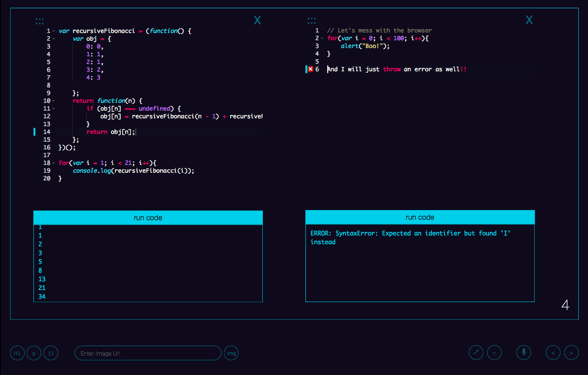The height and width of the screenshot is (375, 588).
Task: Click the Enter Image Url input field
Action: coord(148,353)
